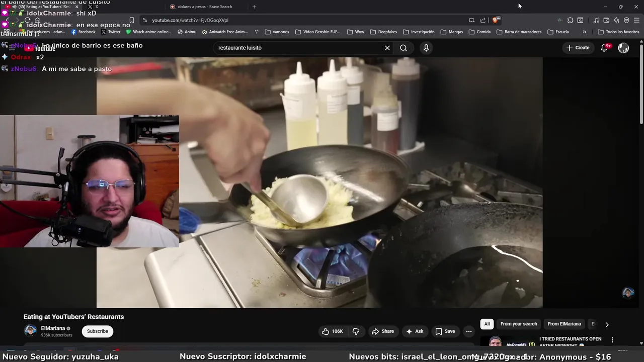Open the Extensions puzzle icon
This screenshot has height=362, width=644.
pos(570,20)
